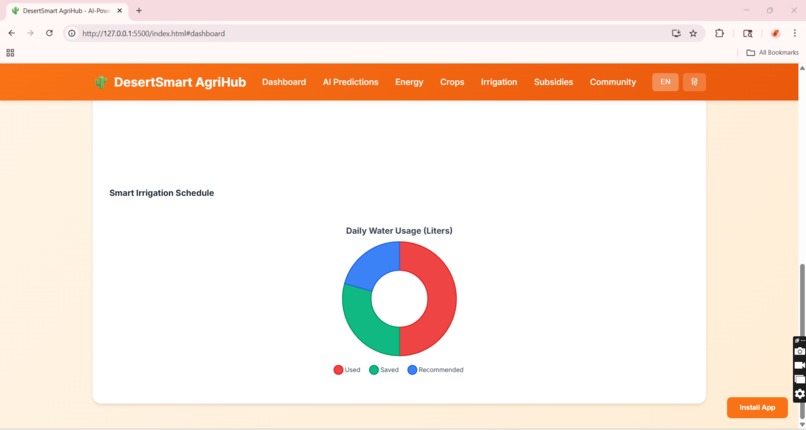This screenshot has width=806, height=430.
Task: Open the Community nav item
Action: click(613, 82)
